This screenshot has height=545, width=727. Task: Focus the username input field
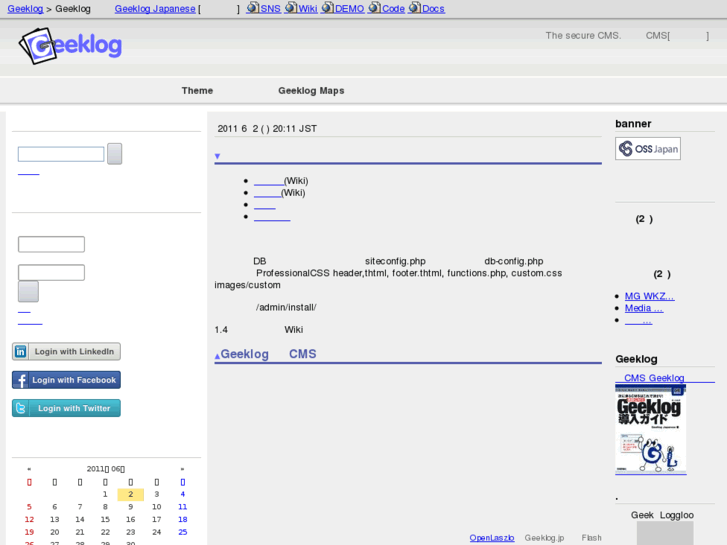tap(51, 244)
